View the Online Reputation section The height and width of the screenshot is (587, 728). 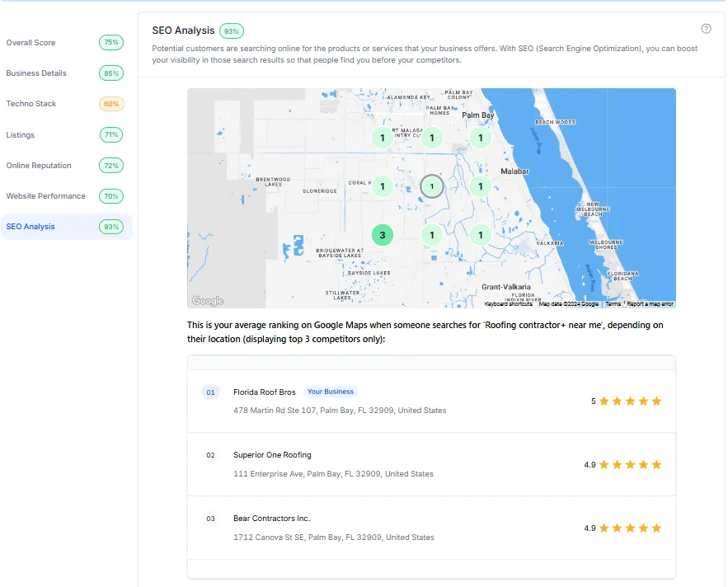65,166
